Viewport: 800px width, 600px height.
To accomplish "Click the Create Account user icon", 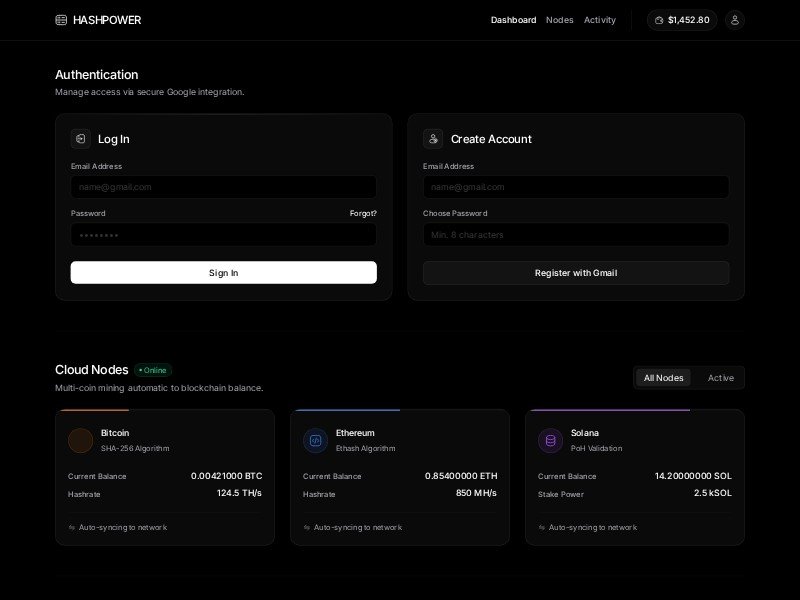I will [433, 139].
